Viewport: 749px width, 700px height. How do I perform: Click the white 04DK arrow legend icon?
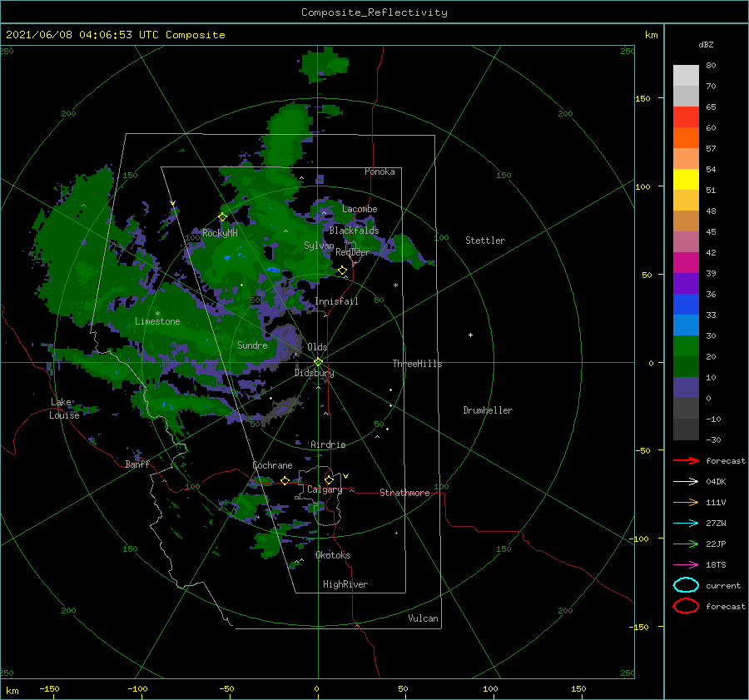(686, 482)
